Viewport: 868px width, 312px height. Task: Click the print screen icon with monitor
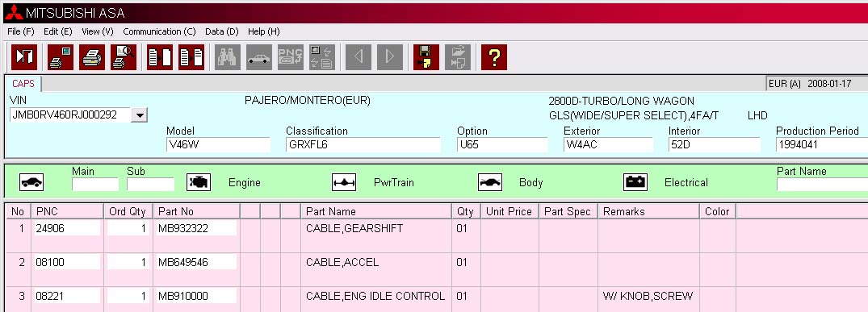[60, 57]
